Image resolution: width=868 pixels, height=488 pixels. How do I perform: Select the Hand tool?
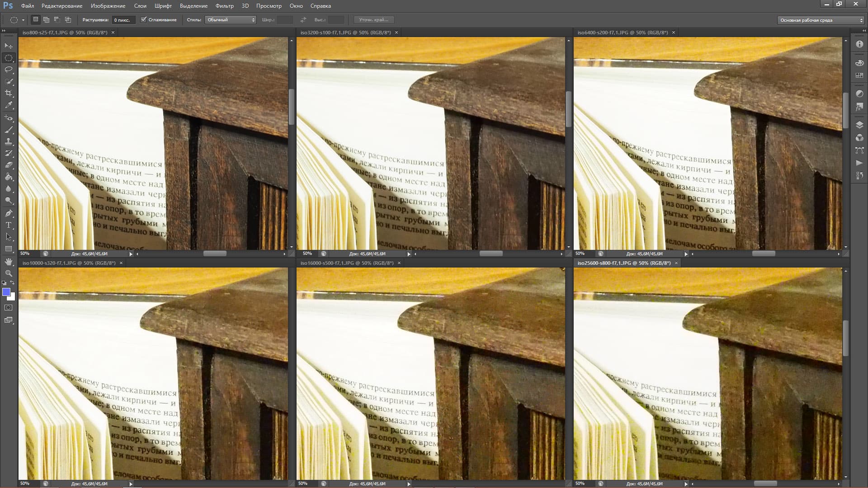click(9, 262)
